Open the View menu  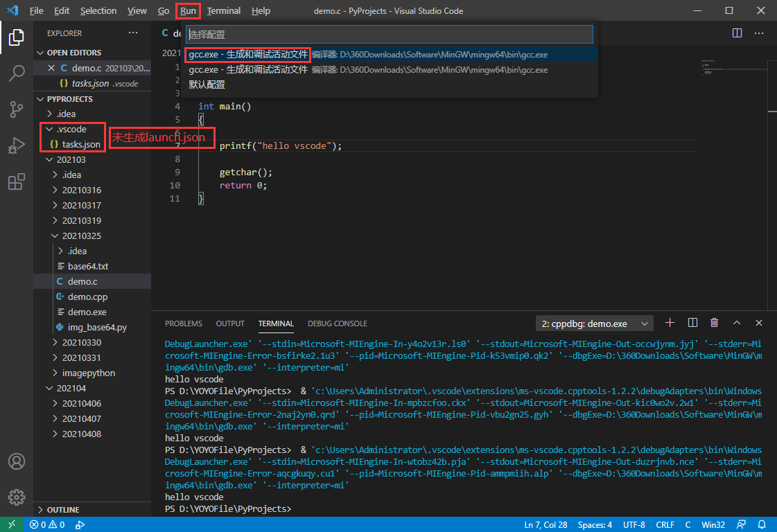pos(137,10)
